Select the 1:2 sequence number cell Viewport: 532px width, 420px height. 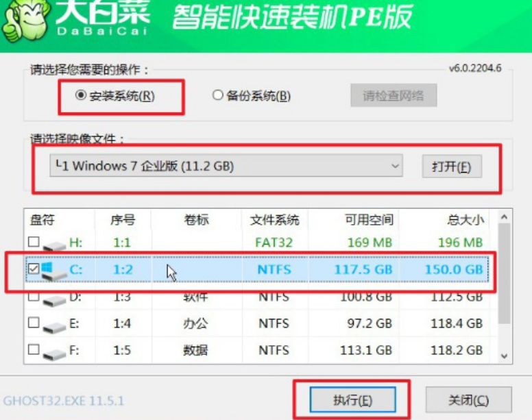123,269
